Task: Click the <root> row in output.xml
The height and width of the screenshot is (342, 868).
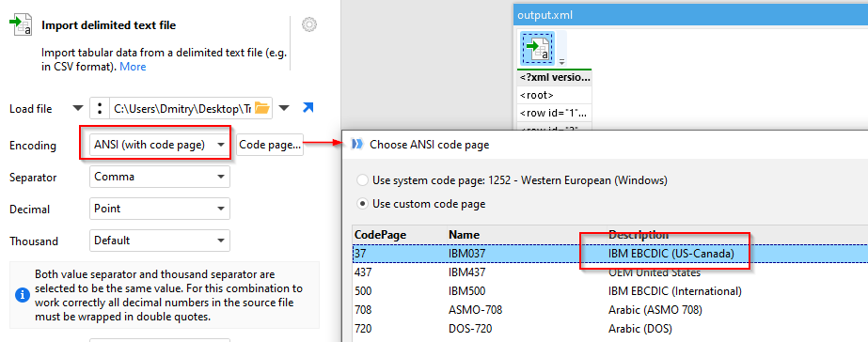Action: click(x=555, y=95)
